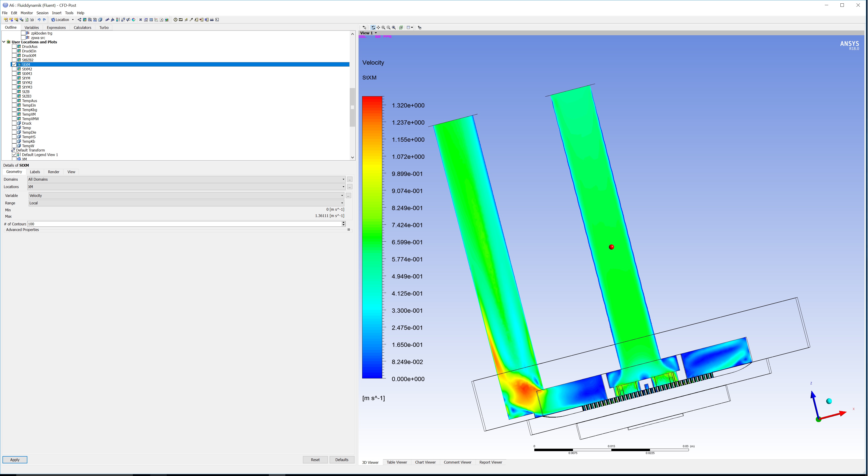This screenshot has width=868, height=476.
Task: Open the Insert menu
Action: click(x=57, y=13)
